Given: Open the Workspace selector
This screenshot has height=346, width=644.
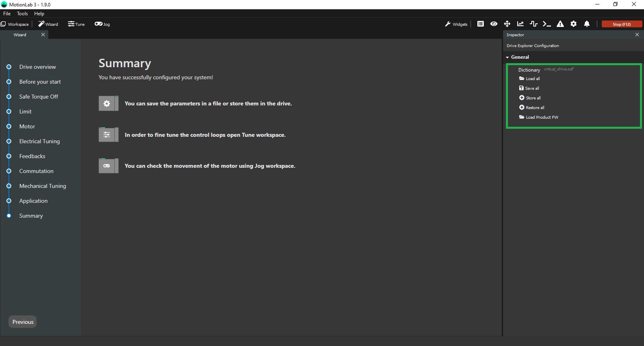Looking at the screenshot, I should 15,24.
